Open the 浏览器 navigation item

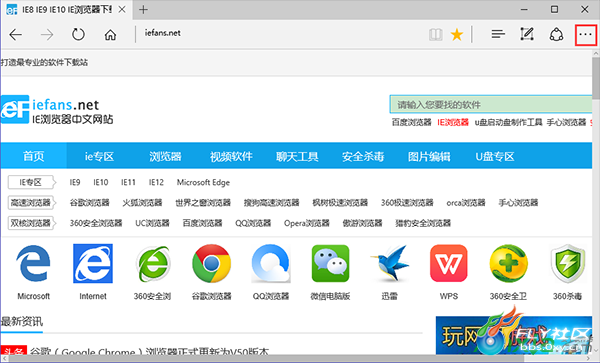pos(165,156)
